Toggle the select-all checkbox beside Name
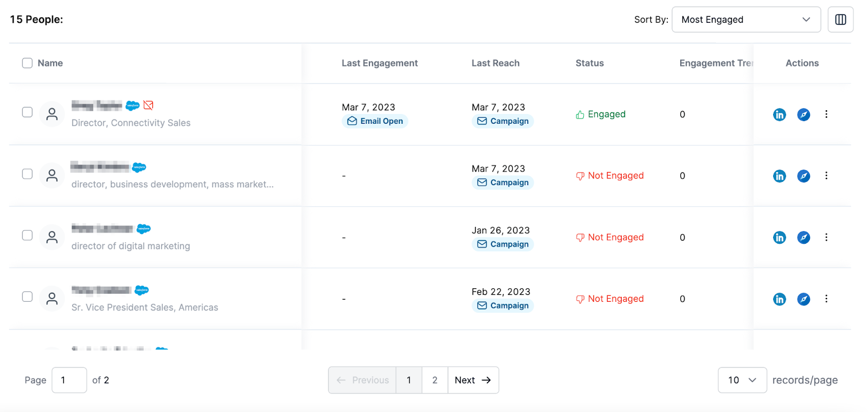Image resolution: width=868 pixels, height=412 pixels. [27, 63]
